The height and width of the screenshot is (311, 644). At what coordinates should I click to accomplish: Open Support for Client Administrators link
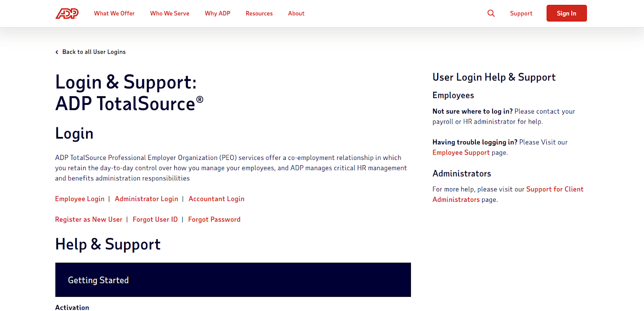[508, 194]
